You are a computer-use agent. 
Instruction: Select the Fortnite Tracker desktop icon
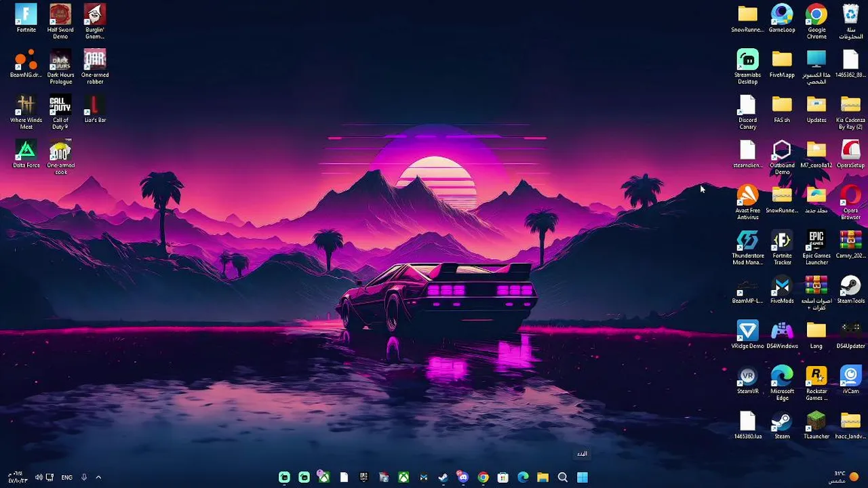782,247
